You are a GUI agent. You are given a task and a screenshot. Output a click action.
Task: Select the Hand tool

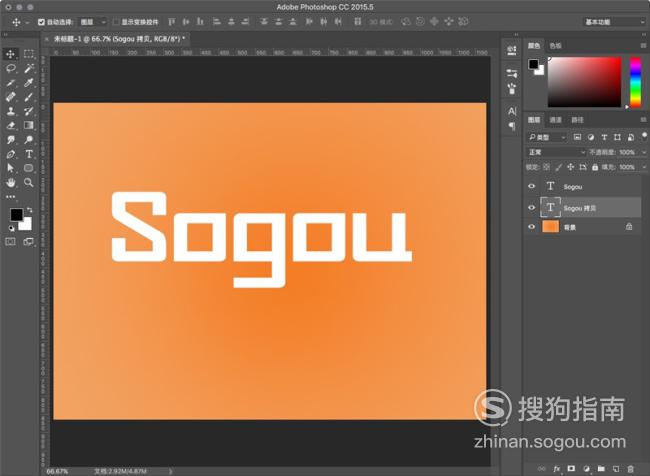tap(10, 182)
